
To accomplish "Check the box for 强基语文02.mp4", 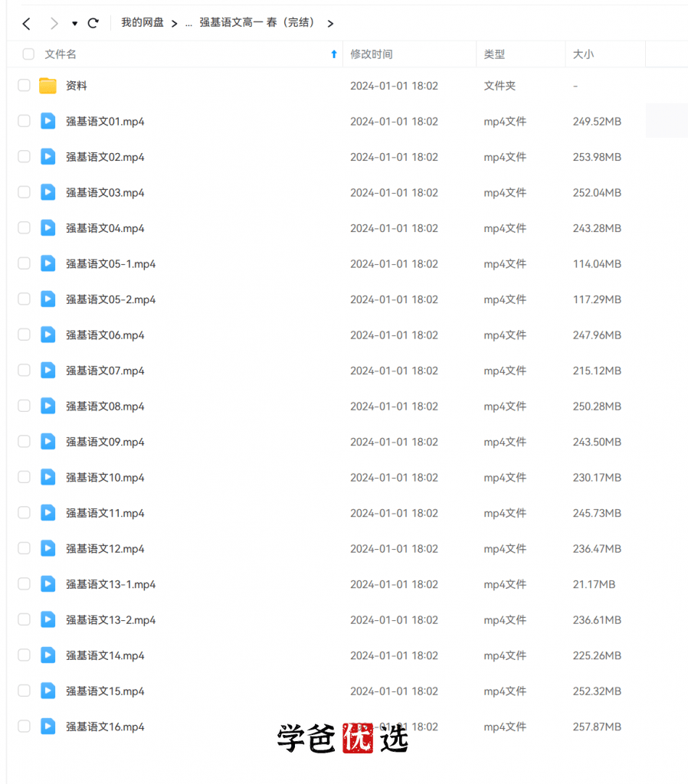I will point(24,156).
